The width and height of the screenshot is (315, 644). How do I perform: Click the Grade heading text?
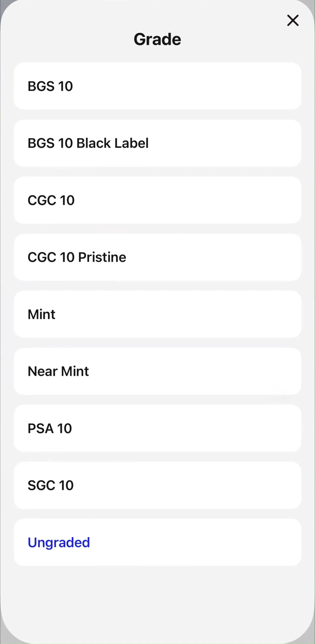tap(157, 39)
